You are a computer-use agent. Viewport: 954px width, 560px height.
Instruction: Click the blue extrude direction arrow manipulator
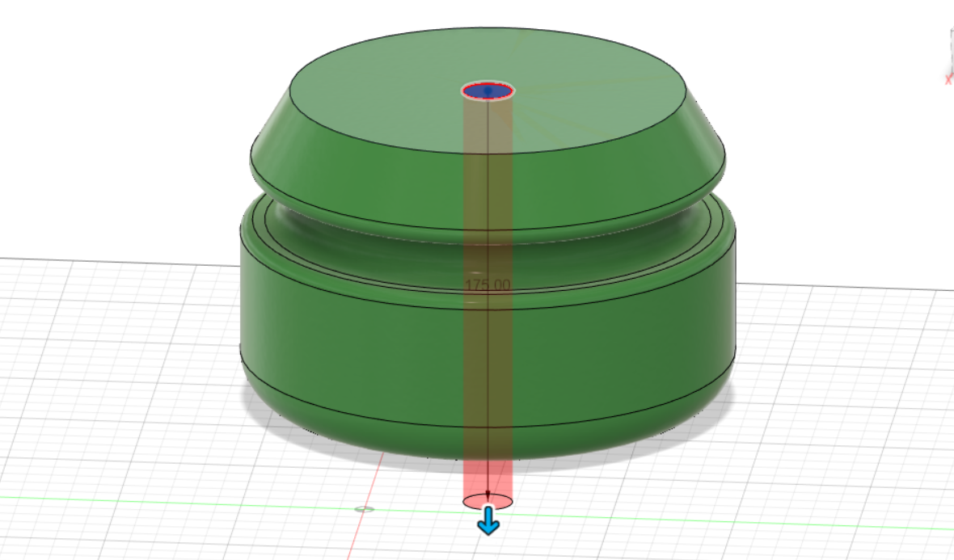coord(488,521)
